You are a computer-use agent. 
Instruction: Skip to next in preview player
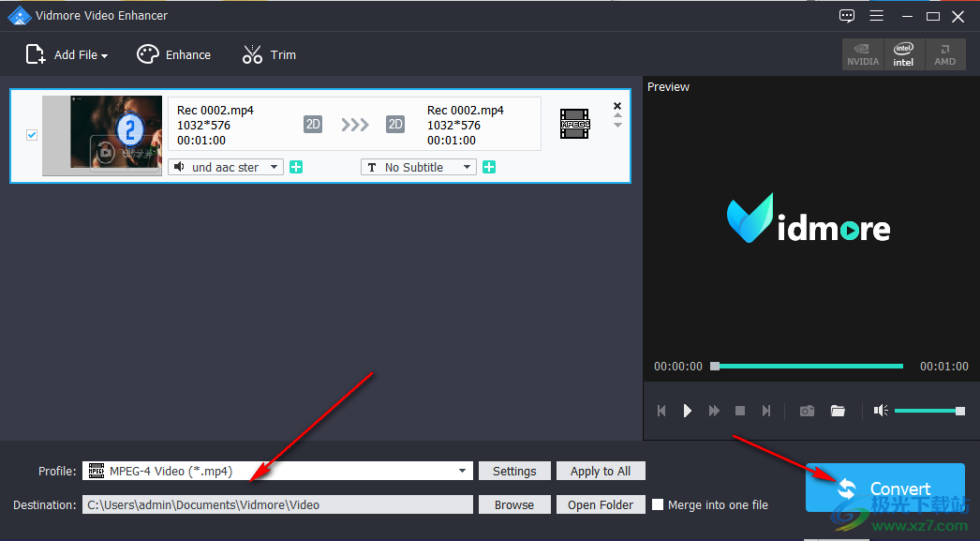pos(766,411)
